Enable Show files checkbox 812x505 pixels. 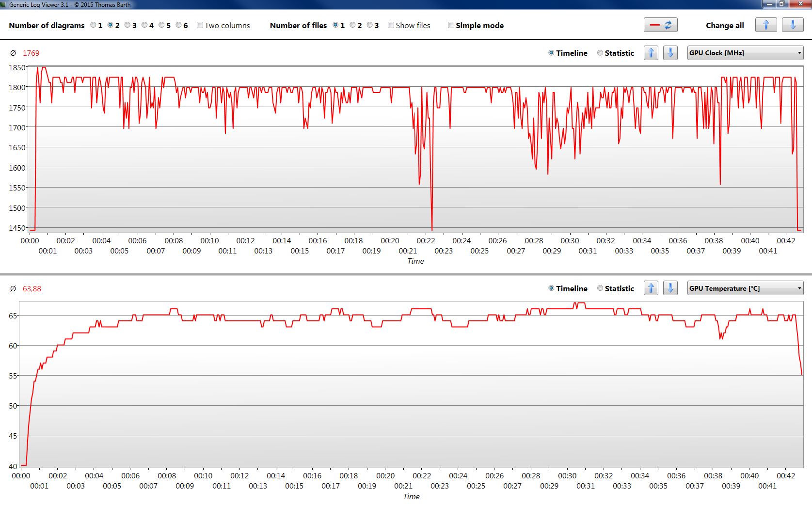(391, 25)
